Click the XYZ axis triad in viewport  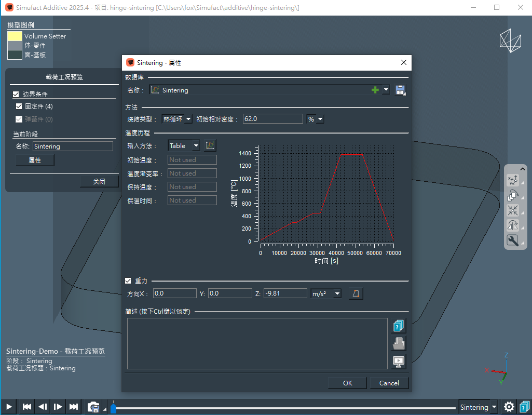point(497,369)
